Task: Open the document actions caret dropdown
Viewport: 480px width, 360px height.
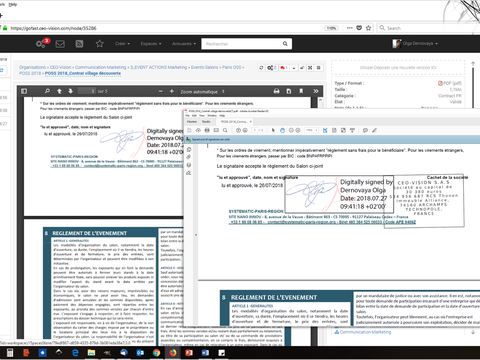Action: [294, 68]
